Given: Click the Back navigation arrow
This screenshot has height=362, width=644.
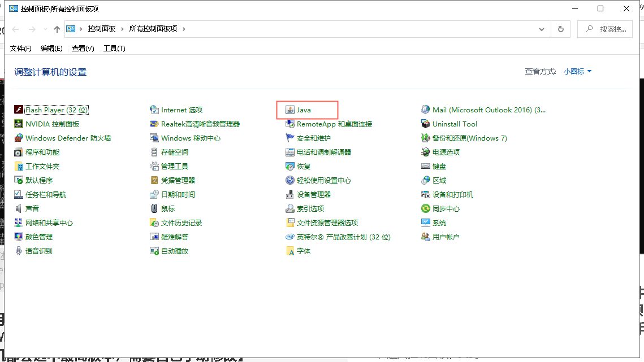Looking at the screenshot, I should [16, 29].
